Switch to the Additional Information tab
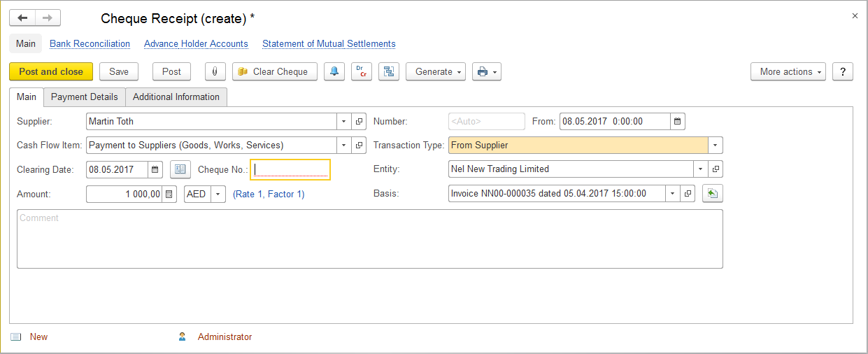868x354 pixels. (176, 97)
